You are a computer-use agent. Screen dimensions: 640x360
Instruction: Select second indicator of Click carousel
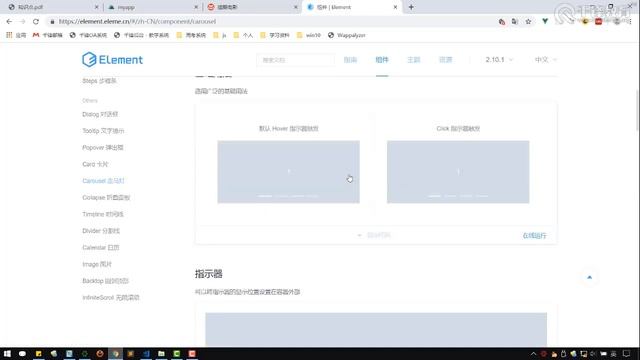point(450,196)
